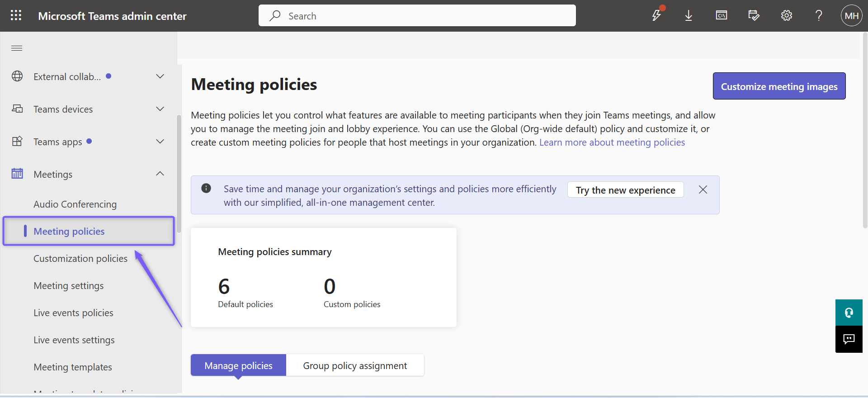Open the Cloud Shell icon in header
This screenshot has width=868, height=398.
(722, 15)
